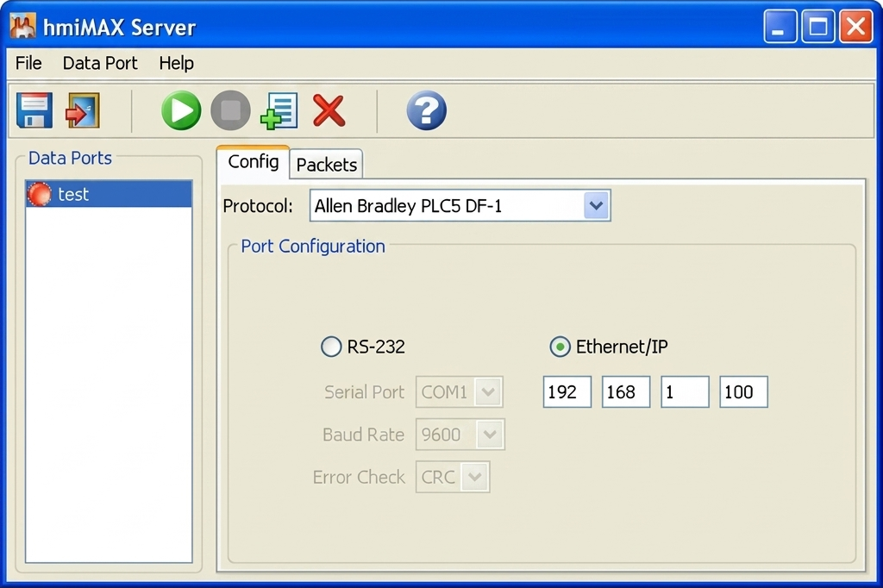Select the RS-232 radio button

point(331,347)
